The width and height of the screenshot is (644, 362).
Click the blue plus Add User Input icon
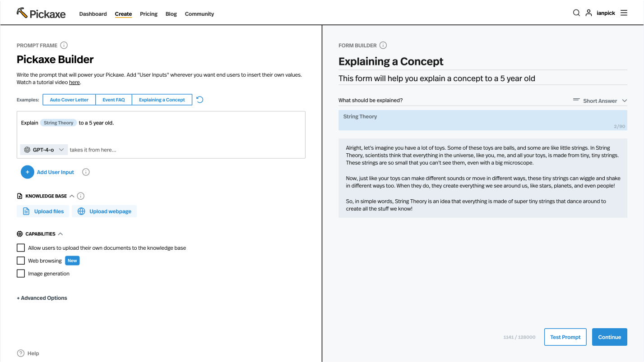point(28,172)
